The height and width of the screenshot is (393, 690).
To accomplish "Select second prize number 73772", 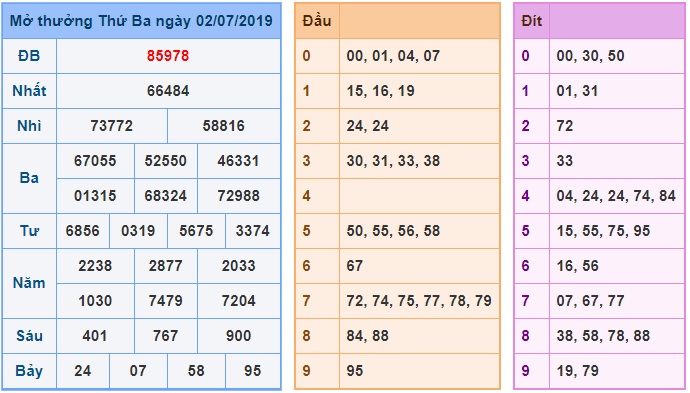I will tap(111, 126).
